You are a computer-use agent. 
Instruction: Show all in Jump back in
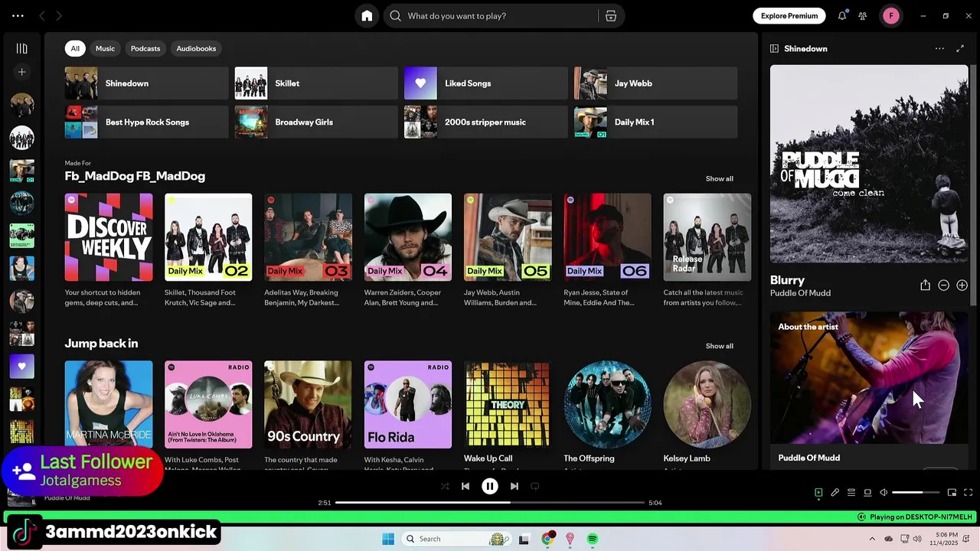[x=719, y=346]
